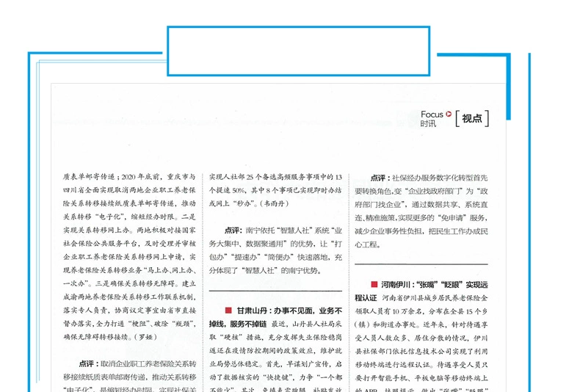This screenshot has width=580, height=392.
Task: Select the 视点 section label
Action: coord(472,118)
